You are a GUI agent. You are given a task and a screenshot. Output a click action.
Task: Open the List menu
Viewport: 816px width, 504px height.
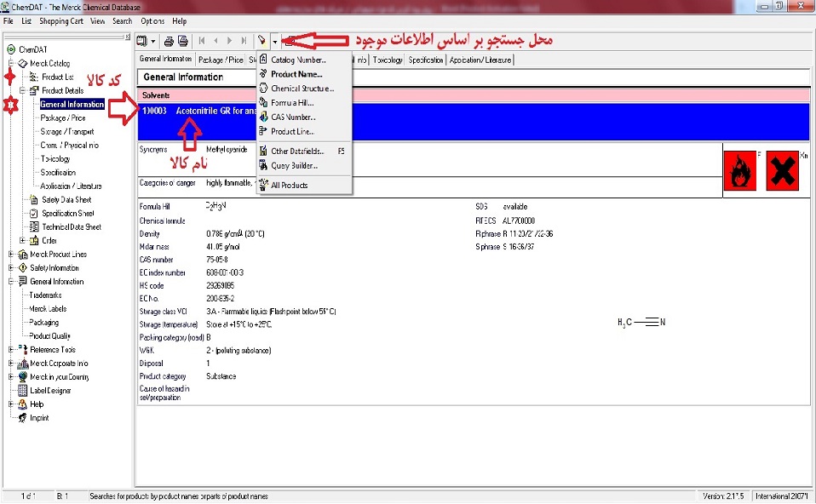point(26,21)
